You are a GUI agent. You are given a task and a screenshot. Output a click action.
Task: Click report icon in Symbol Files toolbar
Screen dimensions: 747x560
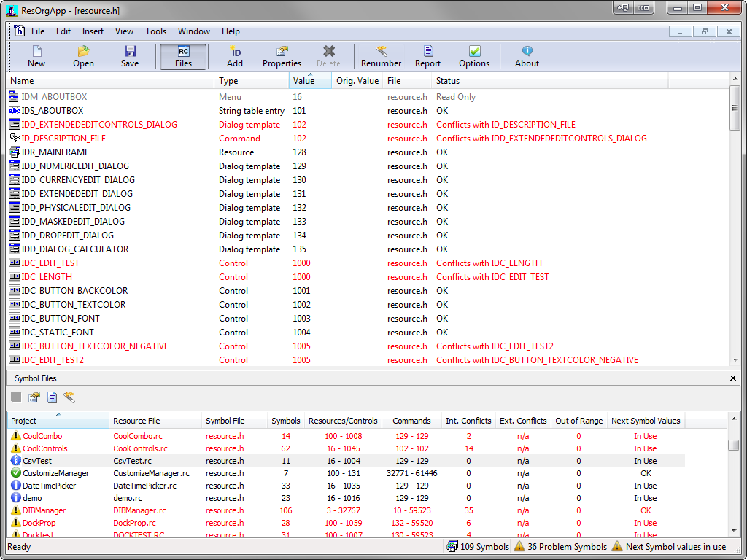coord(52,397)
